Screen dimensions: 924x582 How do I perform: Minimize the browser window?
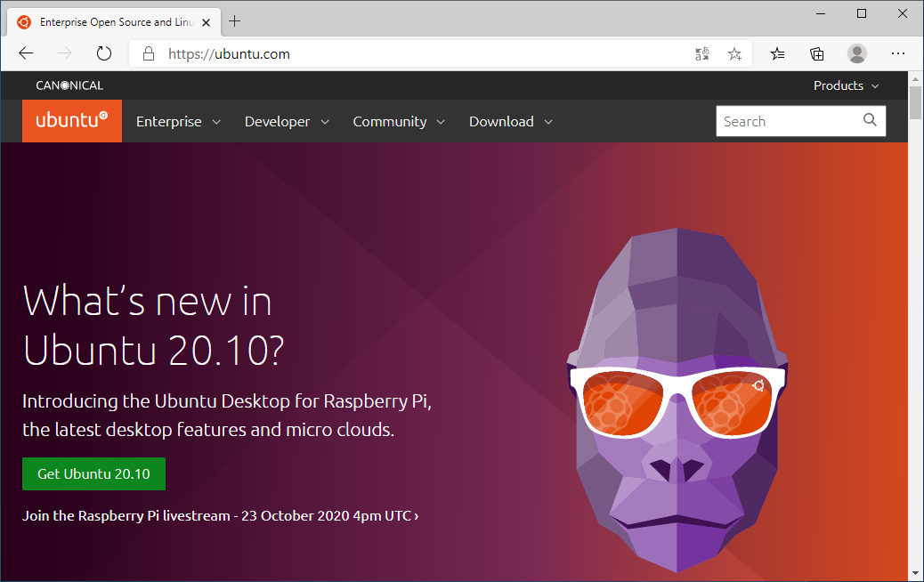tap(821, 13)
